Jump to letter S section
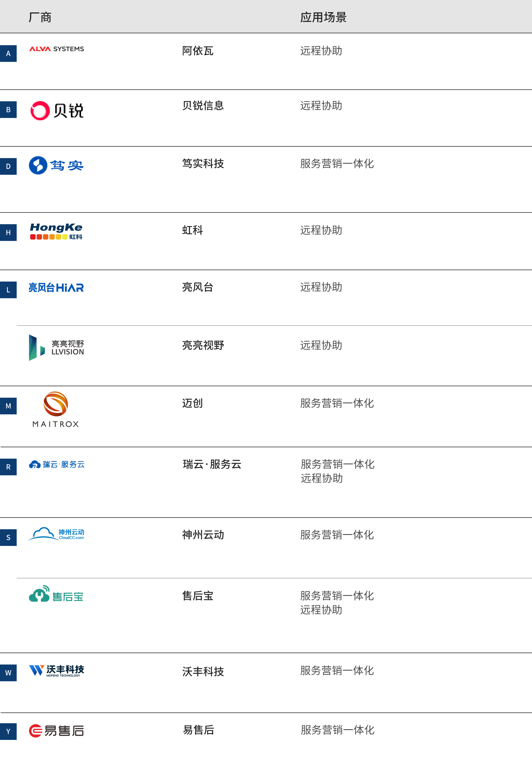532x772 pixels. click(8, 537)
